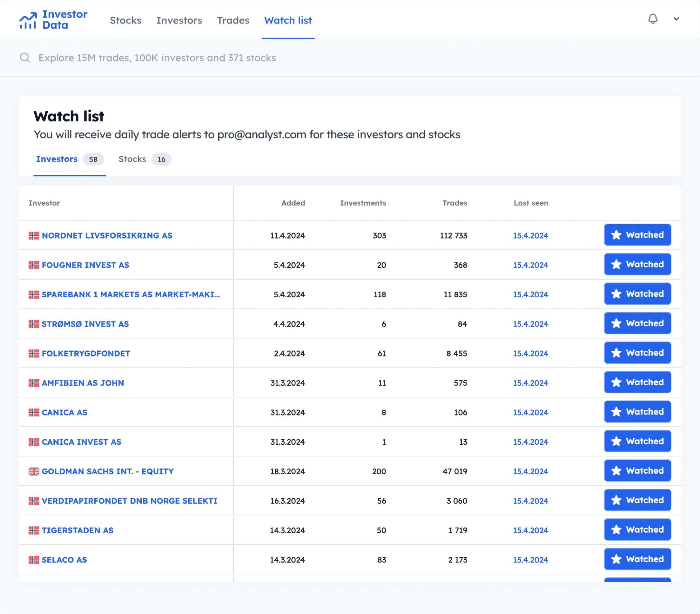Unwatch Canica Invest AS
The image size is (700, 614).
637,441
